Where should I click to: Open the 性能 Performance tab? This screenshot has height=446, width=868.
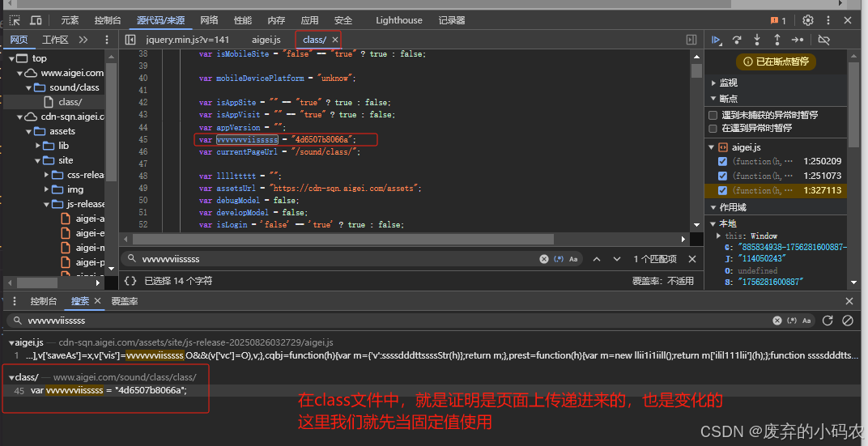pos(242,20)
